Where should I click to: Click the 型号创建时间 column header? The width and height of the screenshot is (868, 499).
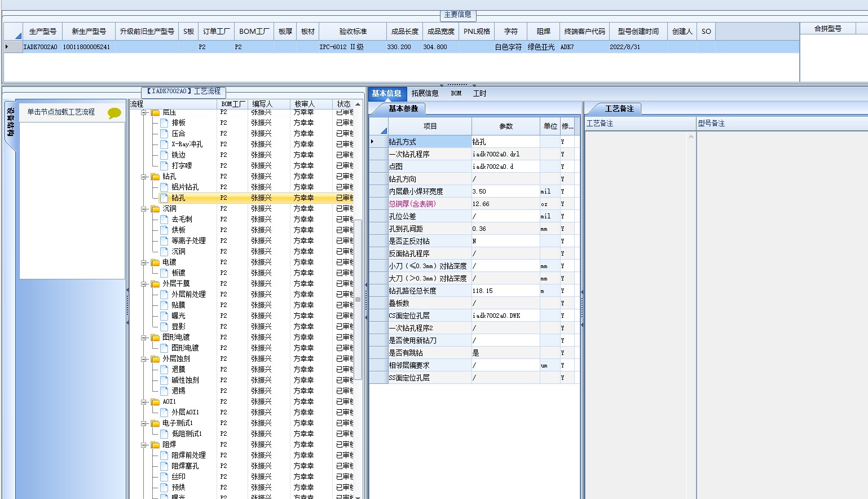pos(638,32)
